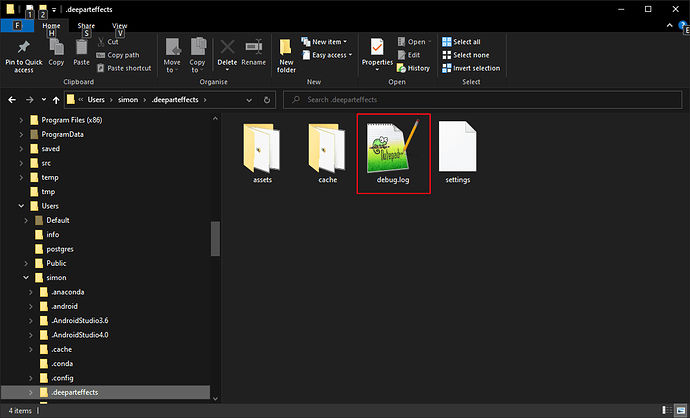Open the New item dropdown

(329, 42)
